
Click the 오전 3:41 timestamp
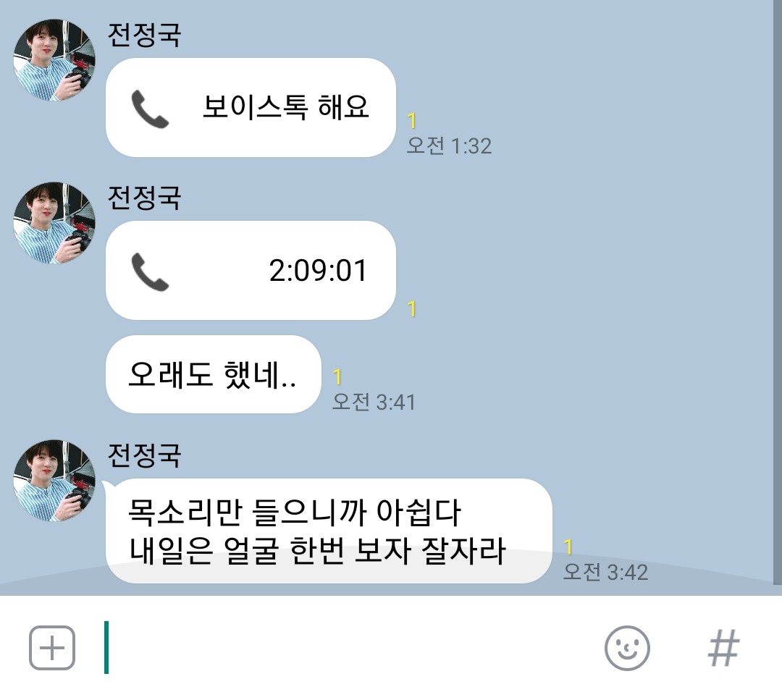click(374, 402)
